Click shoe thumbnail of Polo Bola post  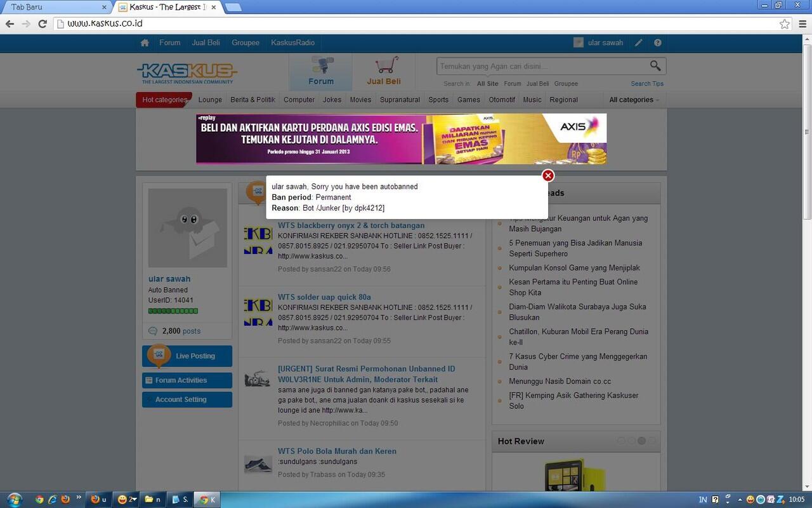pos(258,464)
